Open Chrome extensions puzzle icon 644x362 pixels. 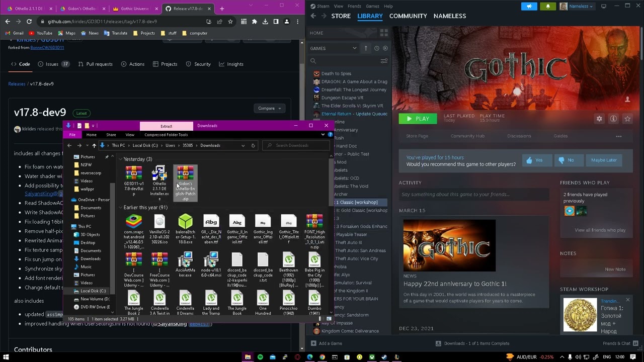point(254,22)
